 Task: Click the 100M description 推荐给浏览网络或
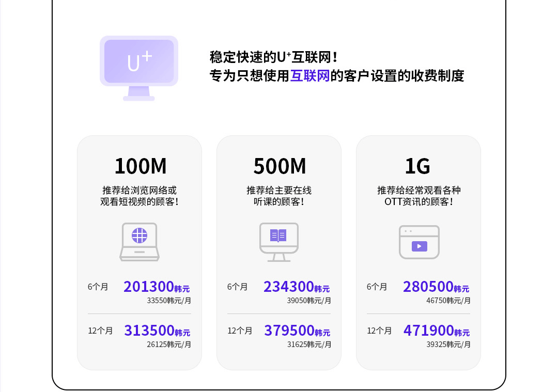coord(139,190)
